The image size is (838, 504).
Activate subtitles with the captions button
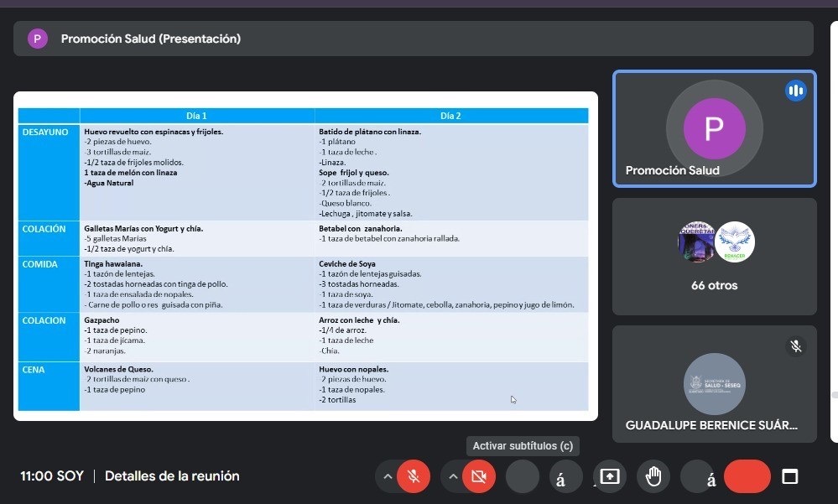(x=523, y=476)
